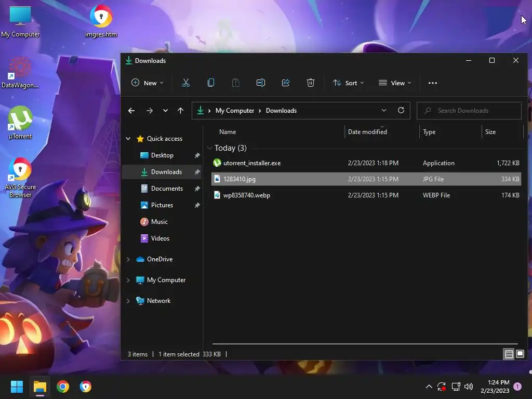Open the notification badge in taskbar
Screen dimensions: 532x399
[517, 387]
